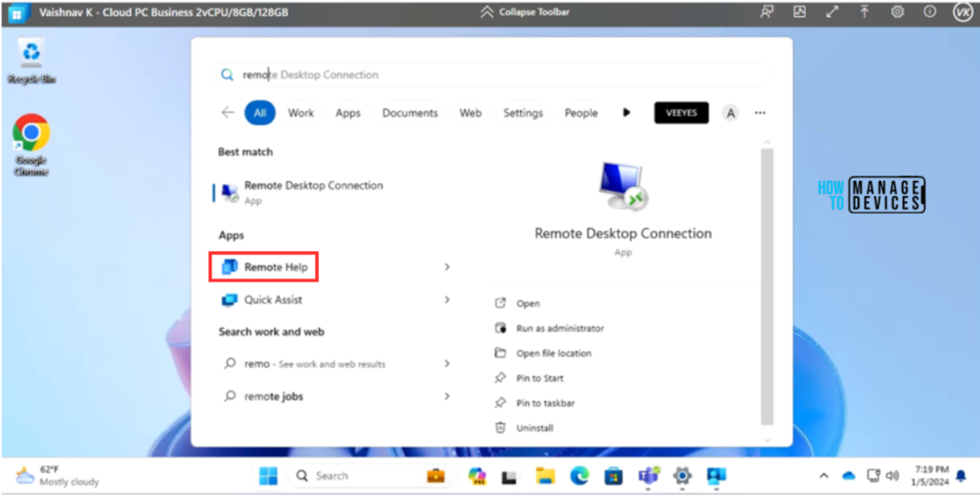Go back with the search panel arrow
The width and height of the screenshot is (980, 495).
[228, 113]
